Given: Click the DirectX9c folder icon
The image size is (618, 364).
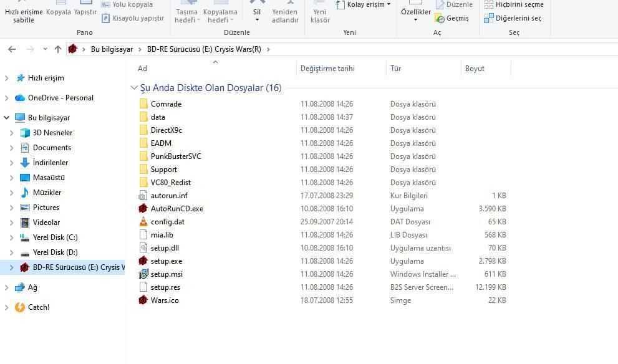Looking at the screenshot, I should (143, 130).
